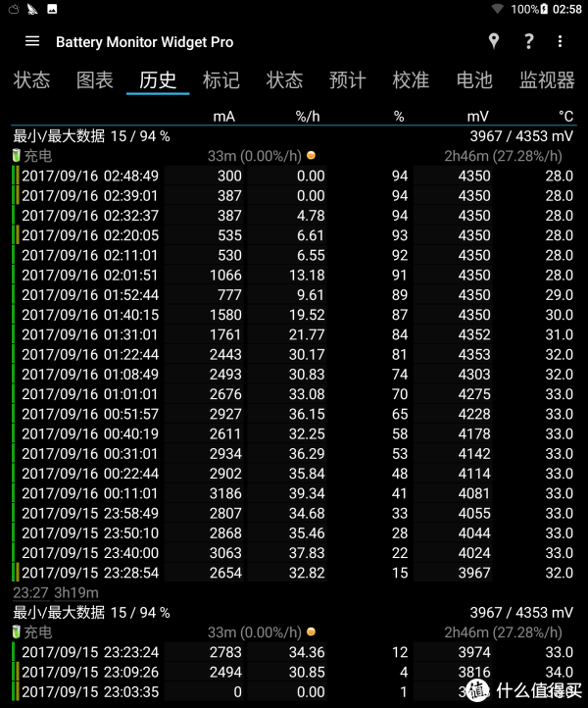The width and height of the screenshot is (588, 708).
Task: Tap the green battery icon beside upper 充电
Action: 17,155
